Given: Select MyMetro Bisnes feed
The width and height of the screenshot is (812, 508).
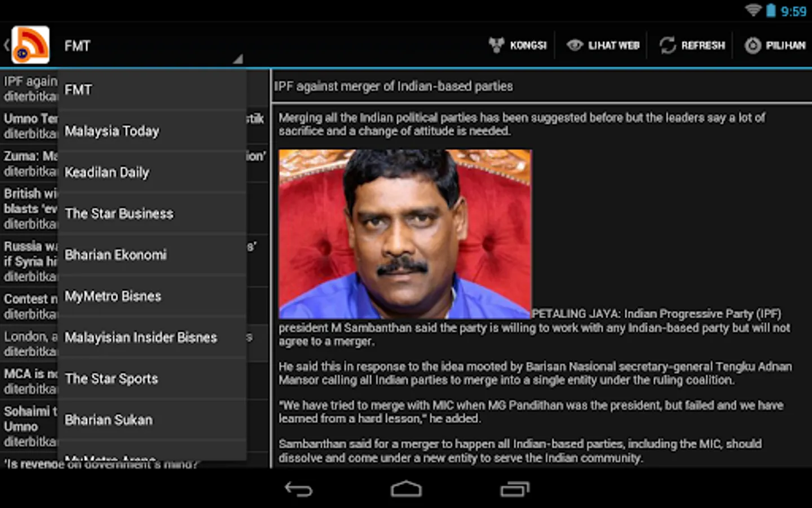Looking at the screenshot, I should [x=152, y=296].
